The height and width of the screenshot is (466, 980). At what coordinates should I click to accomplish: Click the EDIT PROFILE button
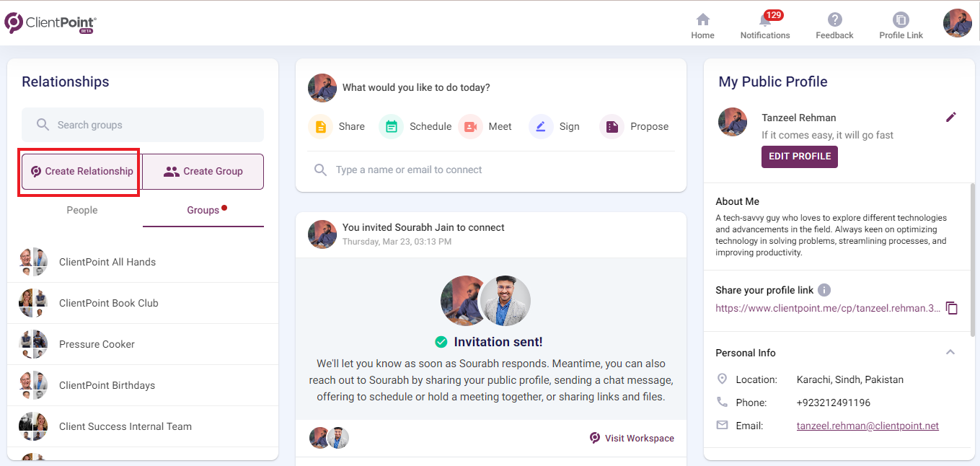point(800,157)
